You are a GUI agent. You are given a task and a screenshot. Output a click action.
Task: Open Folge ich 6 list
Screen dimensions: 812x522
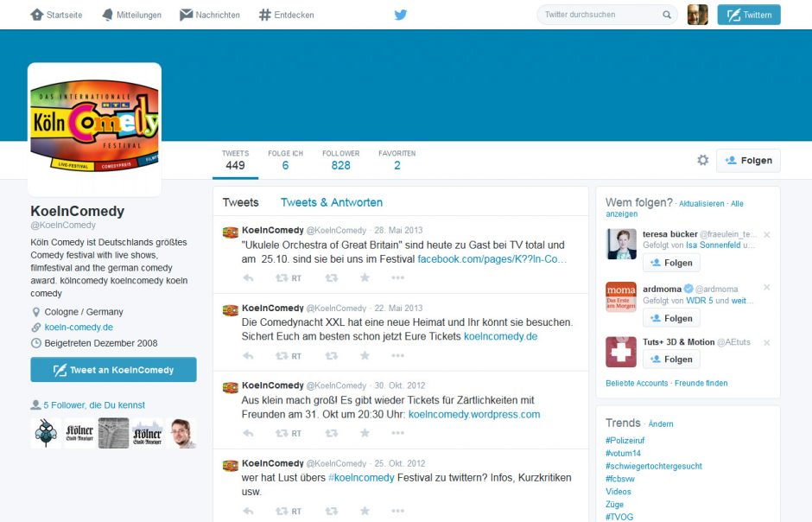285,160
